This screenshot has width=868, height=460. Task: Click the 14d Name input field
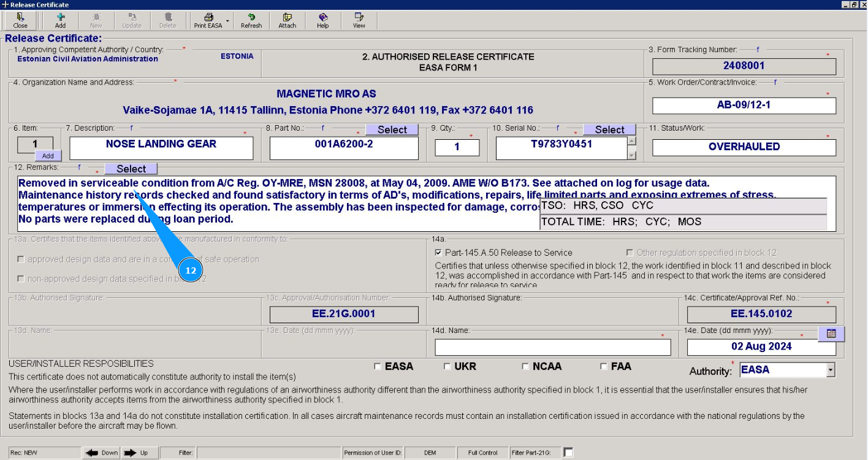coord(552,347)
